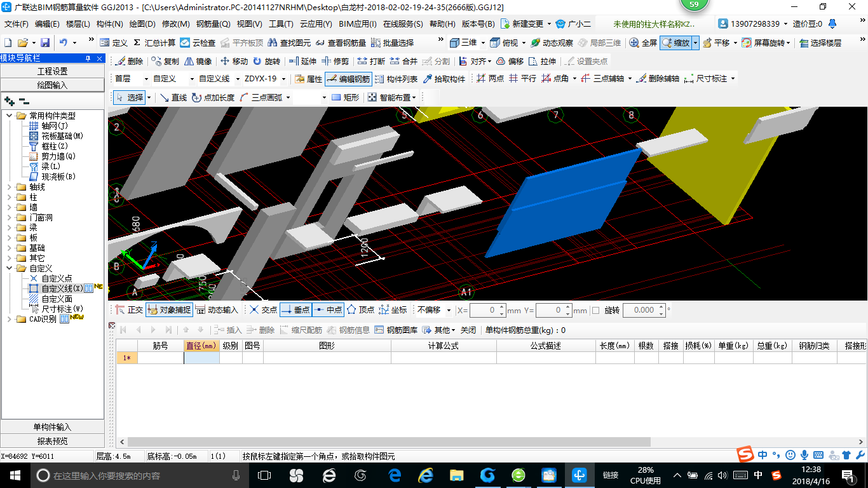This screenshot has width=868, height=488.
Task: Toggle 对象捕捉 object snap
Action: click(x=169, y=310)
